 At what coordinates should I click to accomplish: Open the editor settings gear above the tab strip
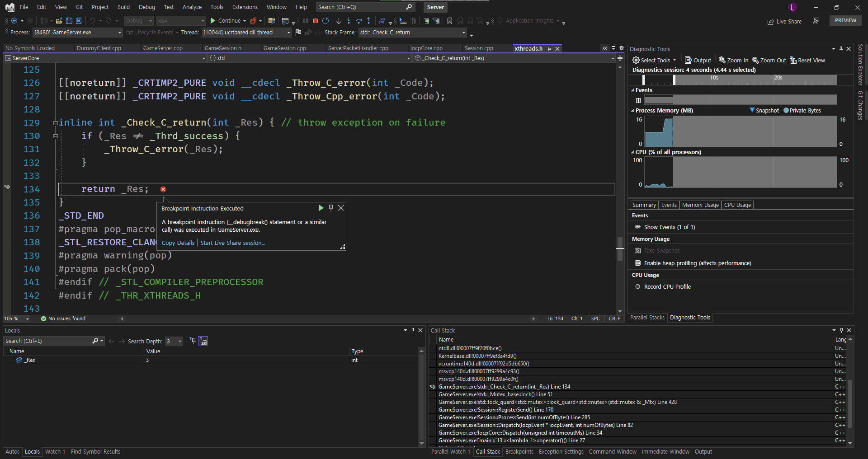point(622,48)
